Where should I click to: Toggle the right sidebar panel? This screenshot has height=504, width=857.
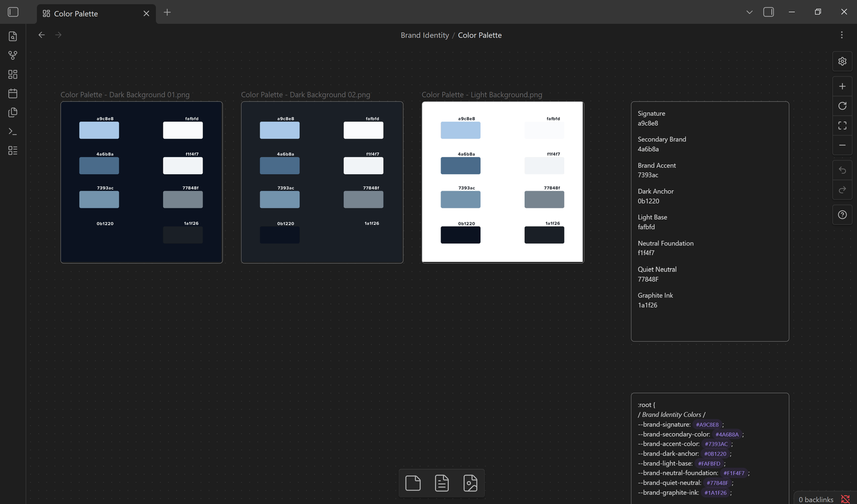coord(768,12)
